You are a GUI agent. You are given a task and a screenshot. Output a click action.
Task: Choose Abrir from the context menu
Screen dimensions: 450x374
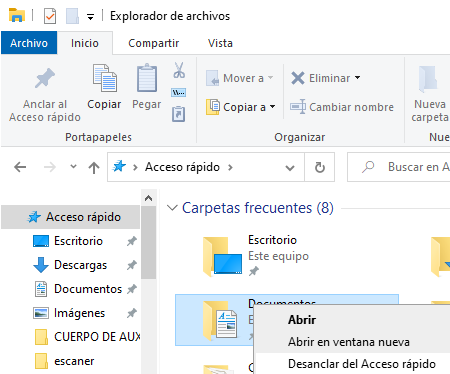(302, 320)
